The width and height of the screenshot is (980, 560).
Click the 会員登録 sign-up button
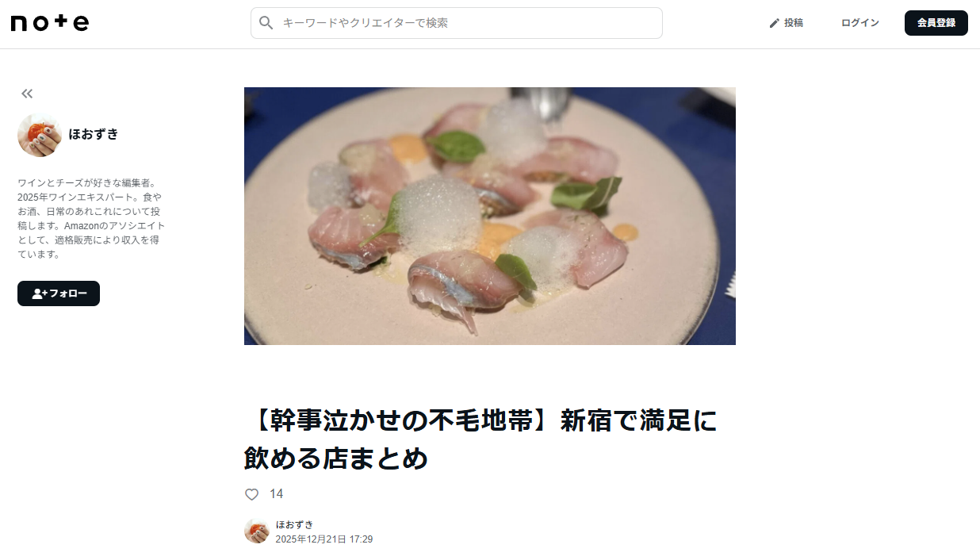(936, 23)
